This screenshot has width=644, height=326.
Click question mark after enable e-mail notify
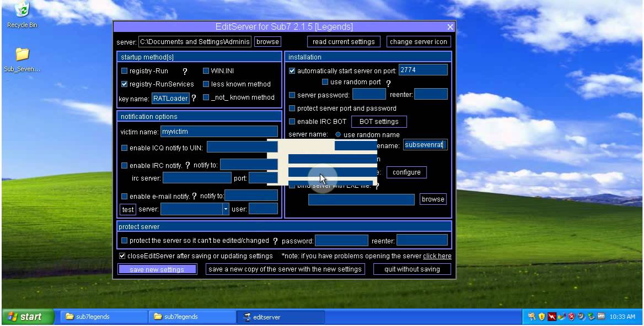[x=194, y=196]
